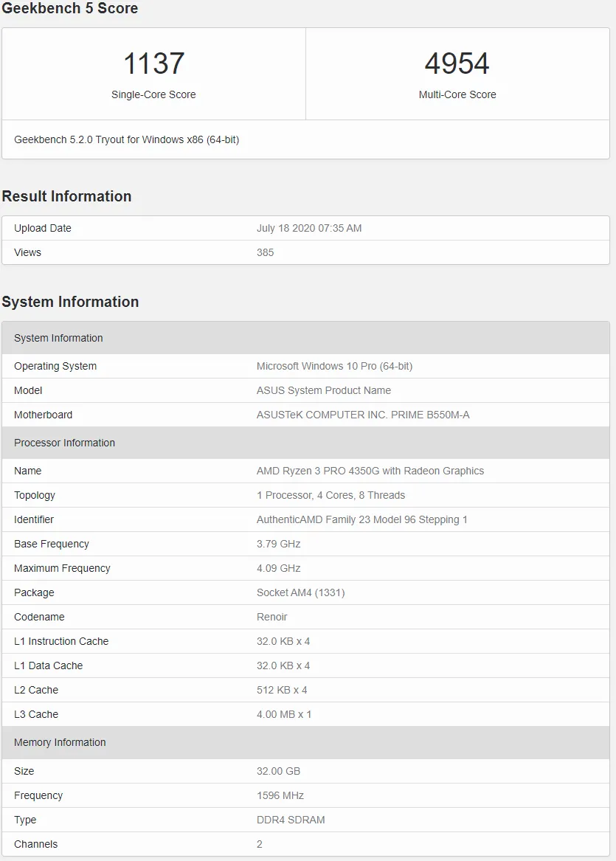
Task: Click the Channels value 2
Action: click(x=260, y=844)
